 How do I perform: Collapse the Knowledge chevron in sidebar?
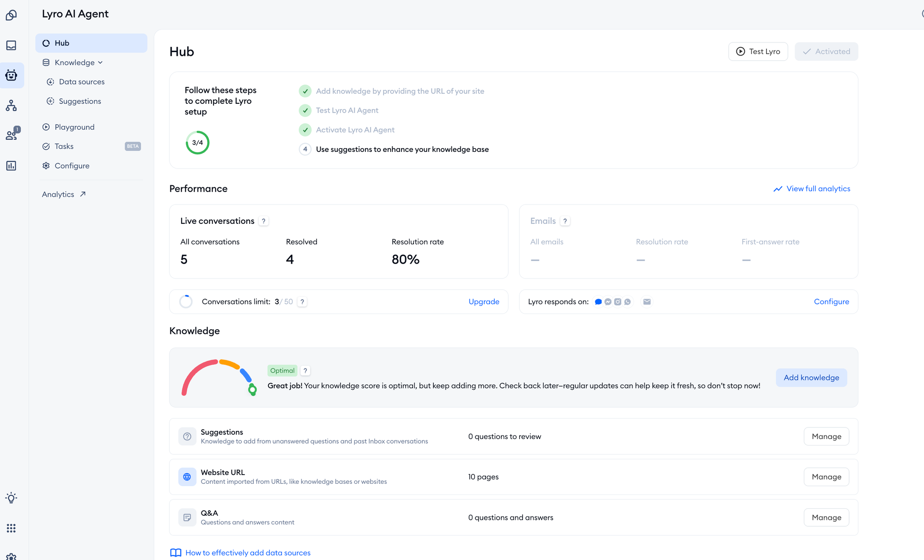click(100, 63)
